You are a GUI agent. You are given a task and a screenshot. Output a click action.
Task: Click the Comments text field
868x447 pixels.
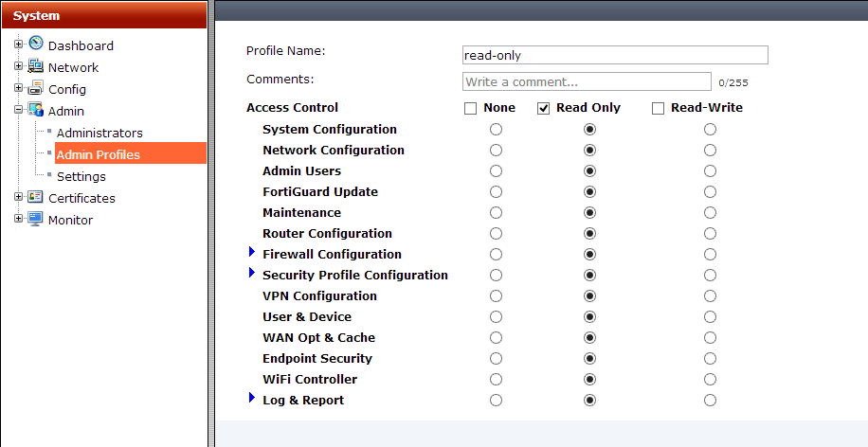tap(587, 81)
